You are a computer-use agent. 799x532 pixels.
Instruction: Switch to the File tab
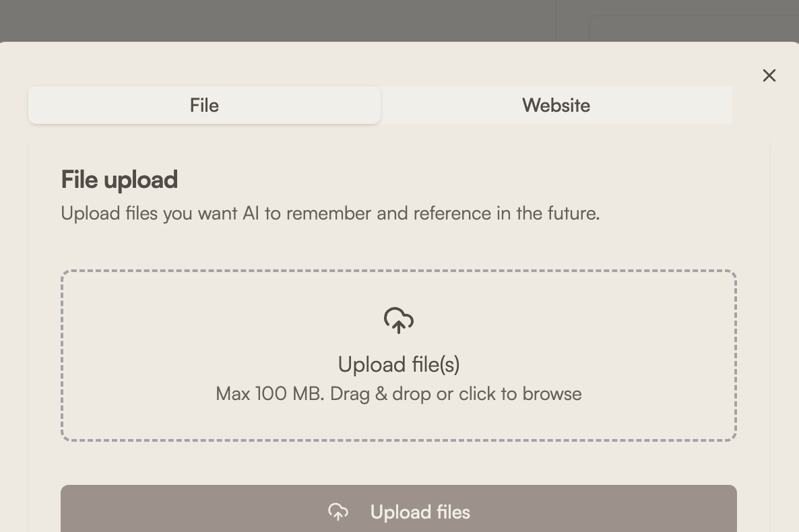[x=204, y=105]
